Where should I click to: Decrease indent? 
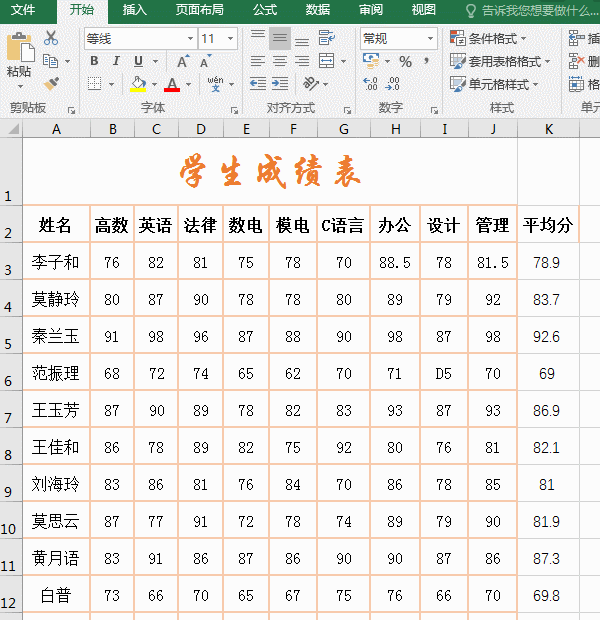[258, 84]
